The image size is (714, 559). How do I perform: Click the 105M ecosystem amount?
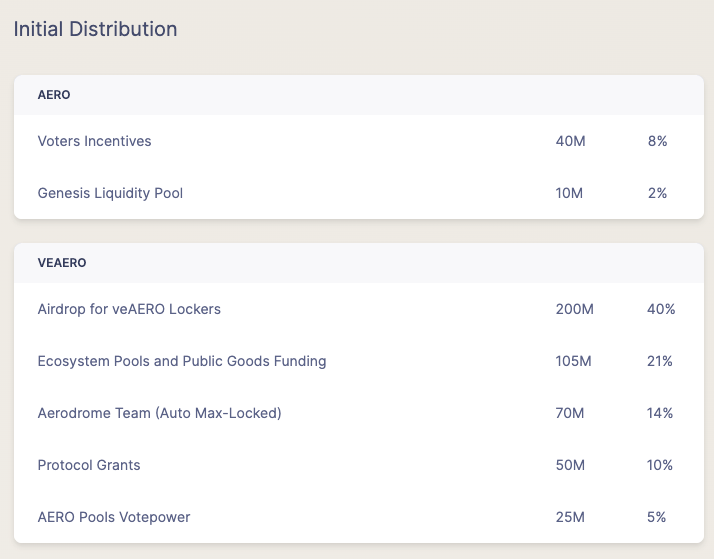click(573, 361)
